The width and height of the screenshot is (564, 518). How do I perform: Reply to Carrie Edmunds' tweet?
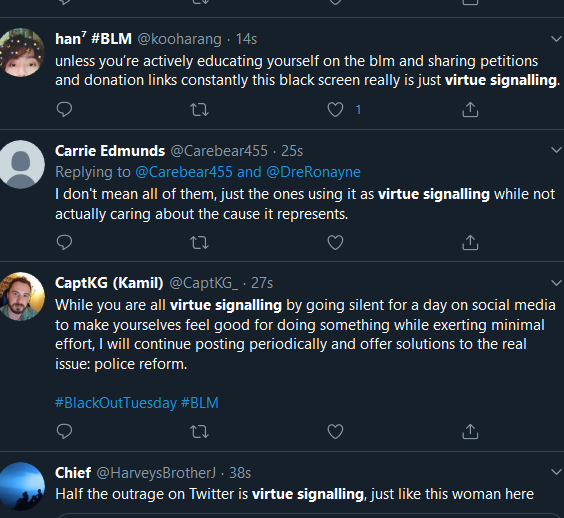coord(64,242)
